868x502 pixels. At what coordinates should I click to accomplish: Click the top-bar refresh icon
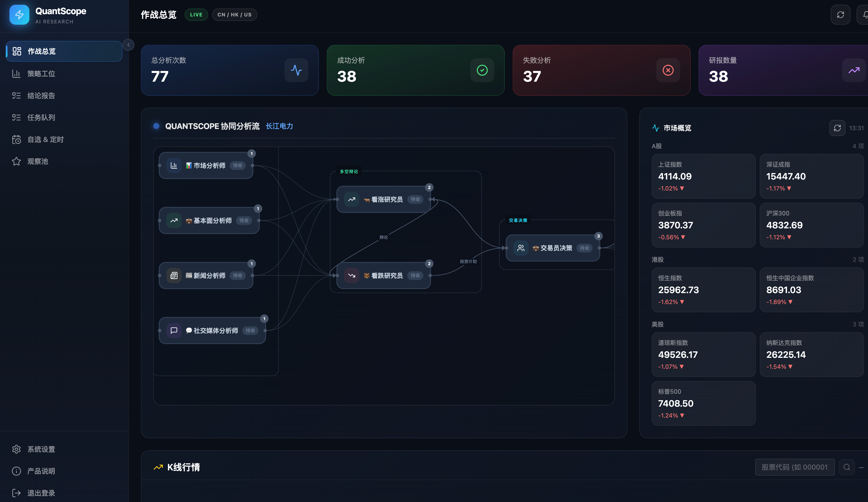[840, 15]
